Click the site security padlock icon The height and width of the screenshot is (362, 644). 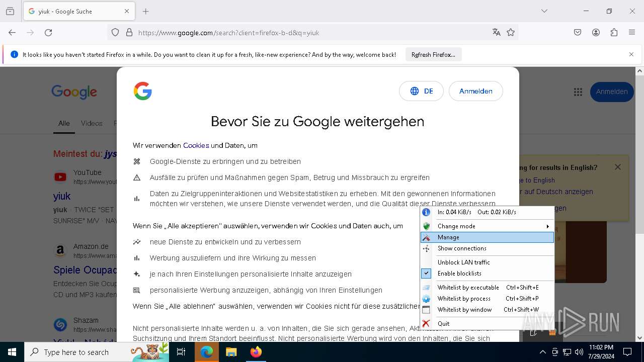[129, 32]
